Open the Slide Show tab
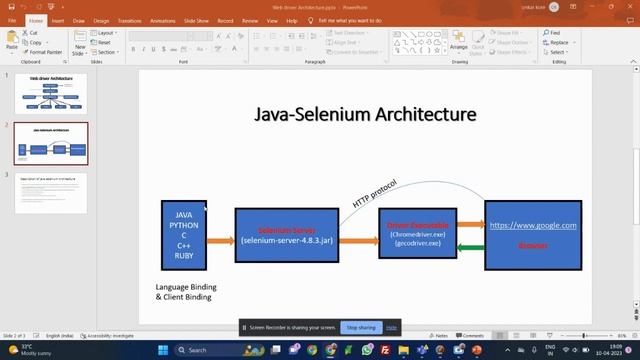640x360 pixels. [x=196, y=20]
